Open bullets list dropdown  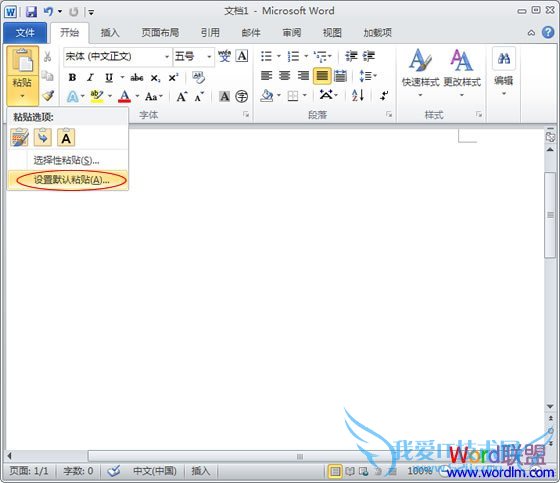click(279, 56)
